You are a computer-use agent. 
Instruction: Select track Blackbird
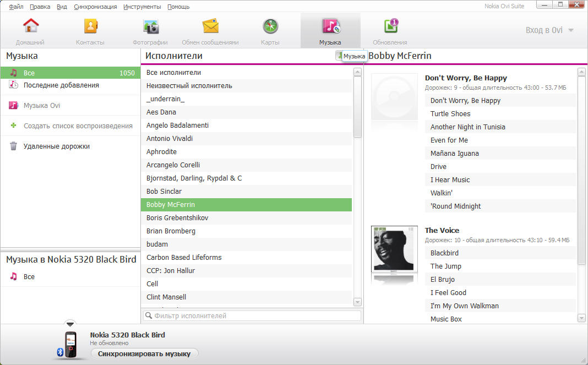pos(500,253)
